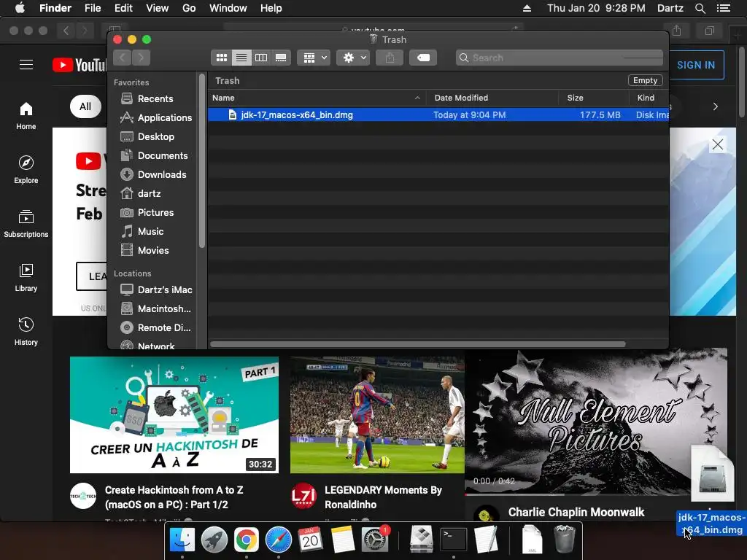Switch Finder to list view
This screenshot has height=560, width=747.
click(x=241, y=58)
